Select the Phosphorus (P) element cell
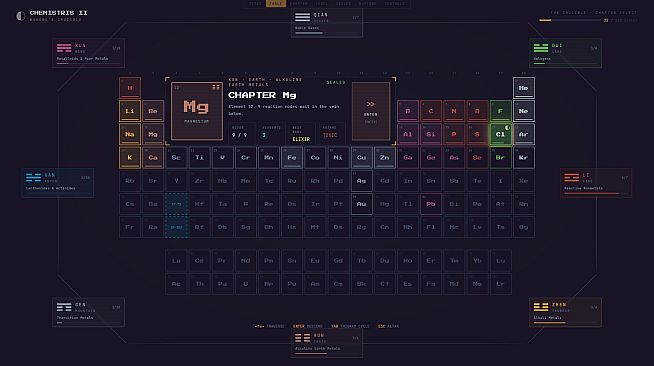Viewport: 654px width, 366px height. pos(454,134)
